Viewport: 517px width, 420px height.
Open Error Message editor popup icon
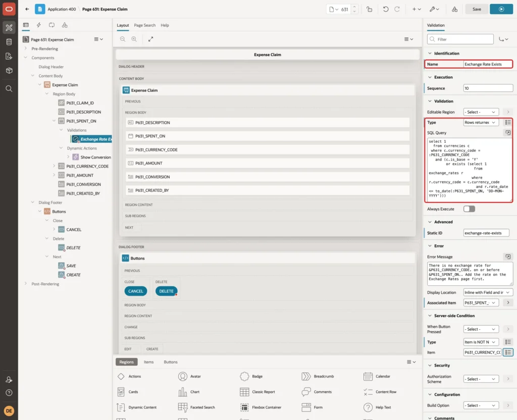pyautogui.click(x=508, y=256)
